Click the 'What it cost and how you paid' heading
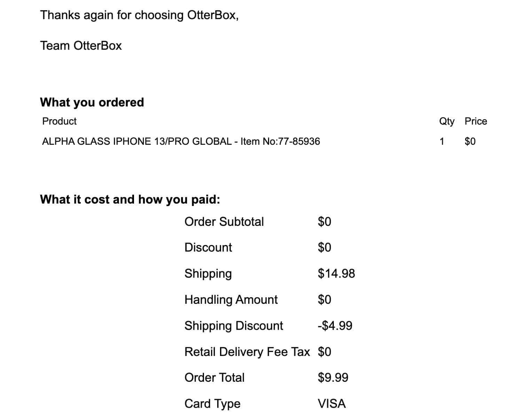 point(130,199)
